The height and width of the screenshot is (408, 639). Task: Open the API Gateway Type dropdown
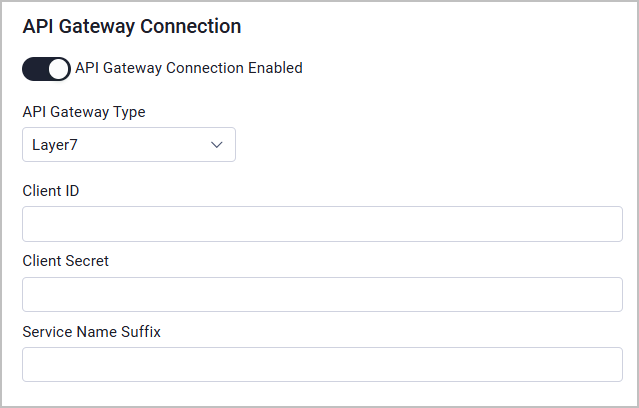click(129, 145)
